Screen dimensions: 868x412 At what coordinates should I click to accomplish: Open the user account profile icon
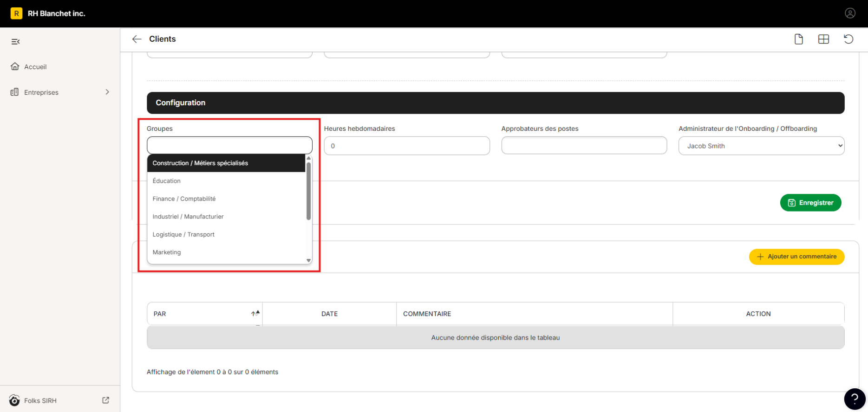(x=850, y=13)
